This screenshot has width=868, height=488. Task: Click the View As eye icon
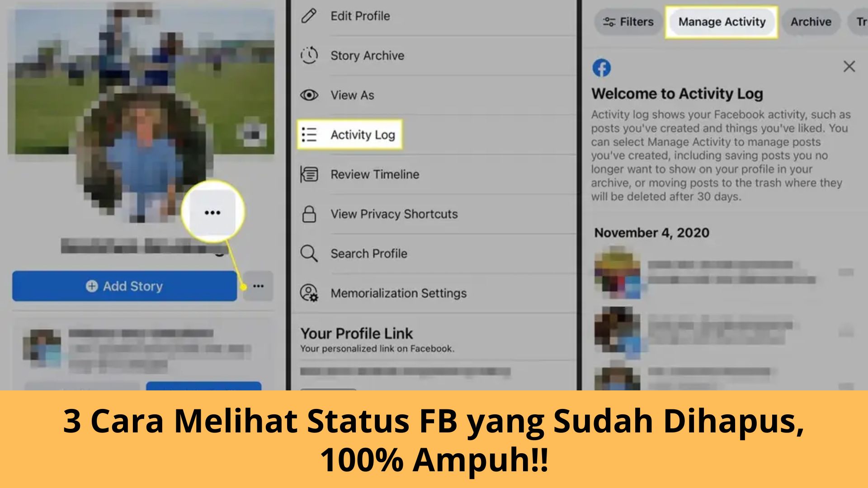pos(309,95)
